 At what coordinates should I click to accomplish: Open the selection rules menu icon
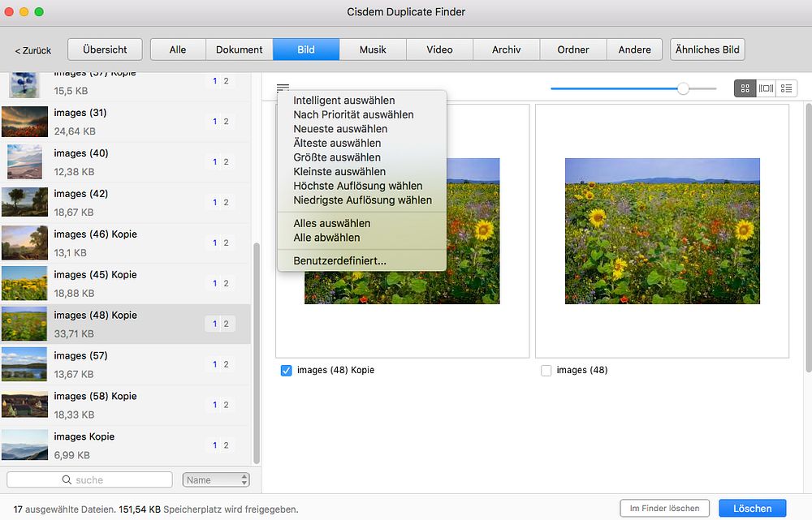(x=283, y=88)
